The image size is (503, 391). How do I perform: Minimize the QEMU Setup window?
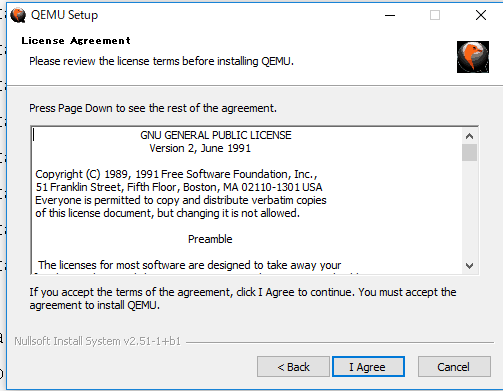click(x=390, y=15)
